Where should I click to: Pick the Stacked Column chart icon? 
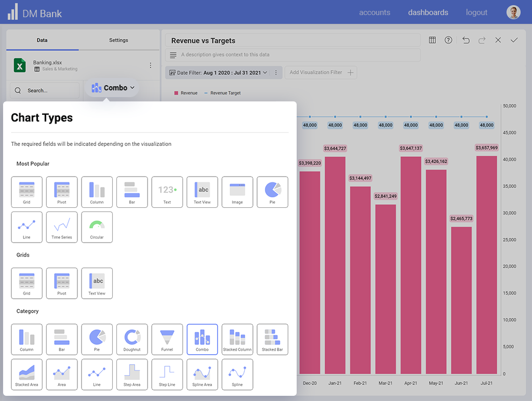237,339
